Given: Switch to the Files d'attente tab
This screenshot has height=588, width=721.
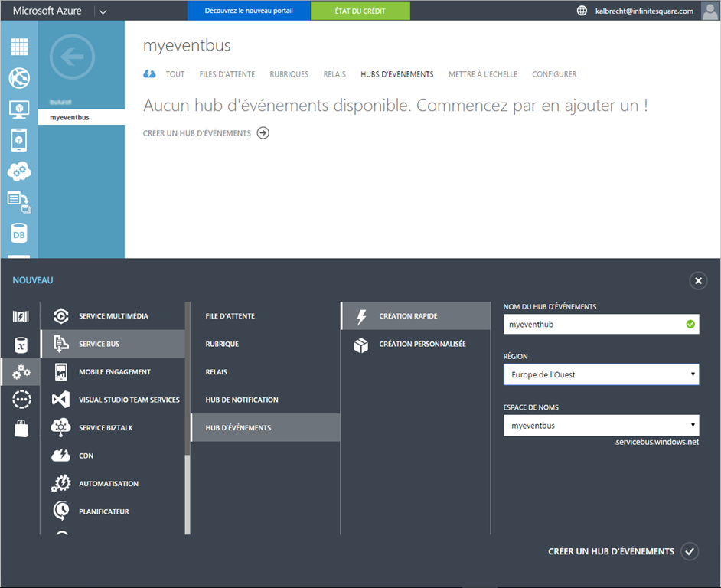Looking at the screenshot, I should 227,74.
